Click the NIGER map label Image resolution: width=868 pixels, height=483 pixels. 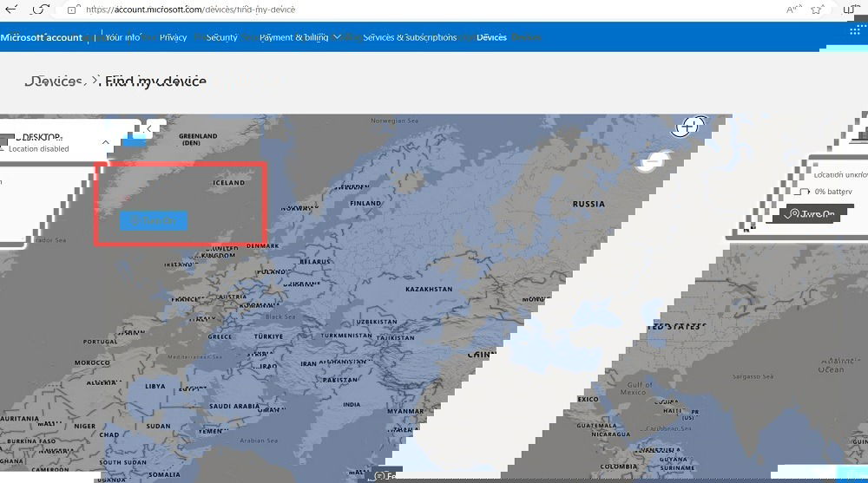[x=85, y=426]
